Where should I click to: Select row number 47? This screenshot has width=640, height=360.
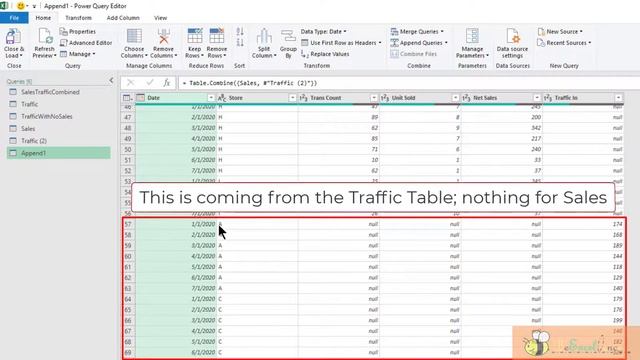[x=128, y=117]
